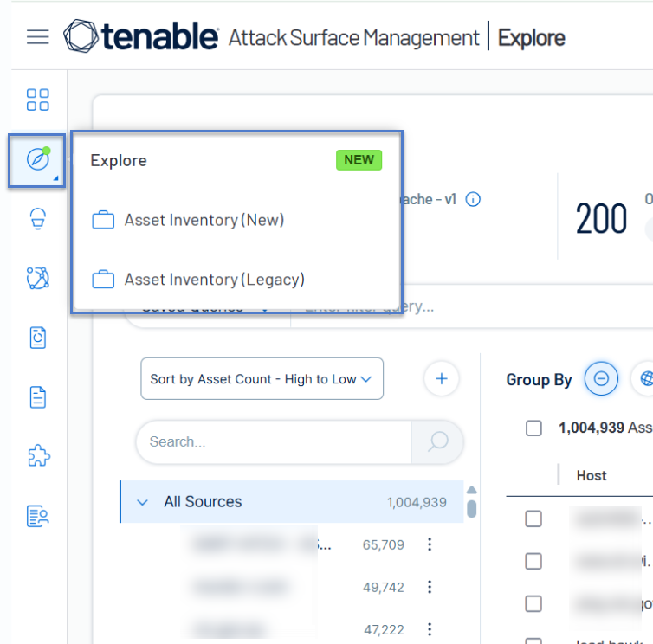Collapse the All Sources chevron

click(x=142, y=502)
